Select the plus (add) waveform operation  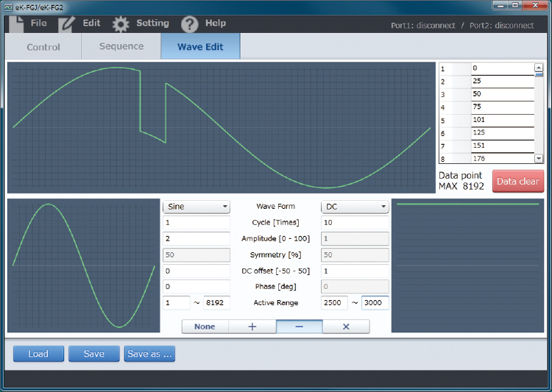[252, 327]
